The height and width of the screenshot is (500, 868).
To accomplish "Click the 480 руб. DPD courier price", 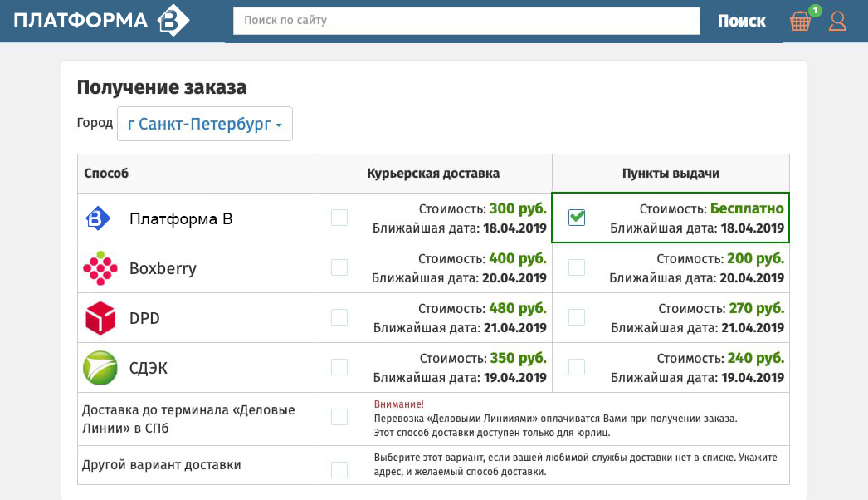I will coord(518,309).
